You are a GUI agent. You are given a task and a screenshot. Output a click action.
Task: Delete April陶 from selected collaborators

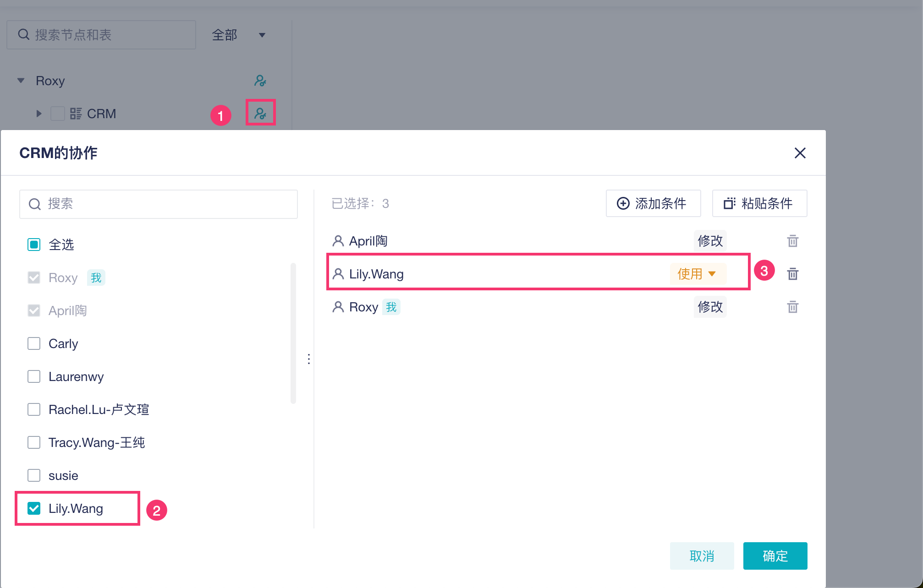[x=792, y=241]
